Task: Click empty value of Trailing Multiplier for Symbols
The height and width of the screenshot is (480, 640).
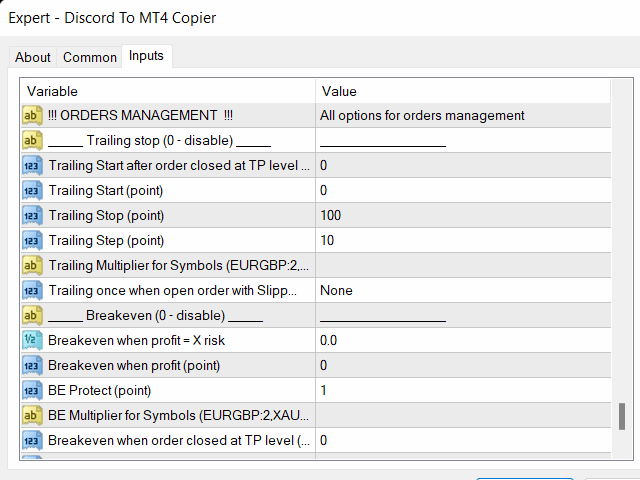Action: point(463,265)
